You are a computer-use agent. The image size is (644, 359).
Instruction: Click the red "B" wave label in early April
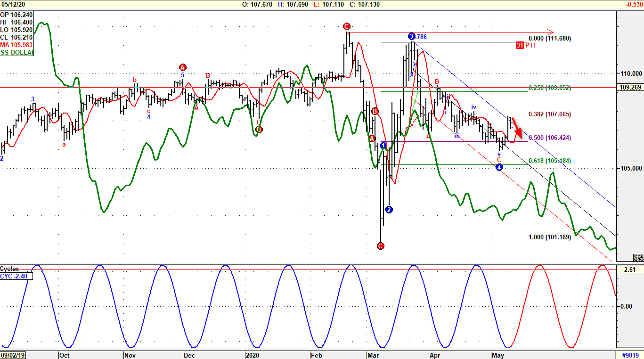(x=437, y=81)
